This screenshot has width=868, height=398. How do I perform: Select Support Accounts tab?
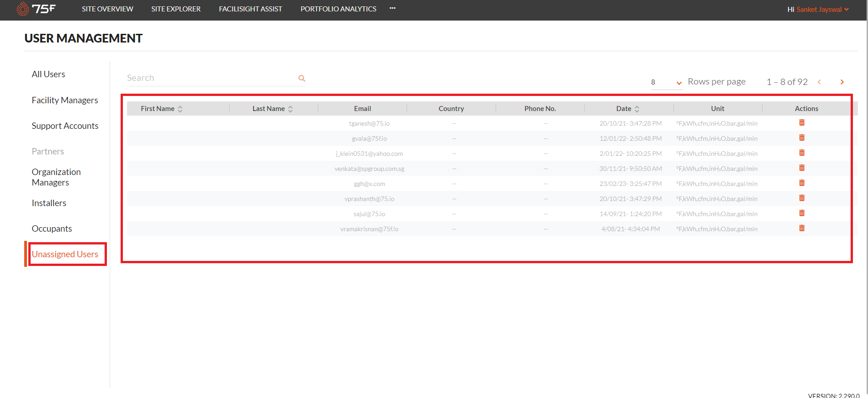(65, 126)
